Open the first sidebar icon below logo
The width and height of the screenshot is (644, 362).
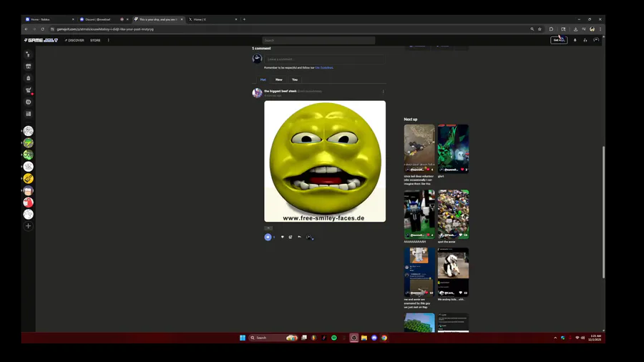pyautogui.click(x=29, y=54)
